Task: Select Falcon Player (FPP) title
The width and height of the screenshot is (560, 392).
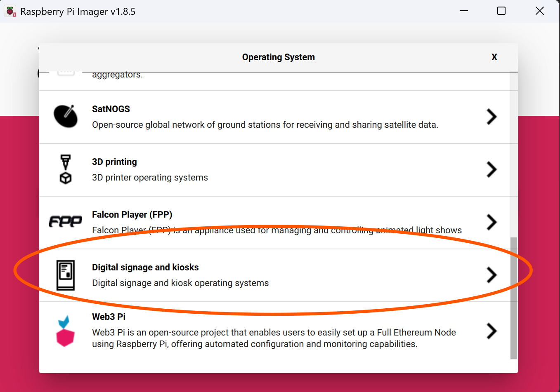Action: (132, 215)
